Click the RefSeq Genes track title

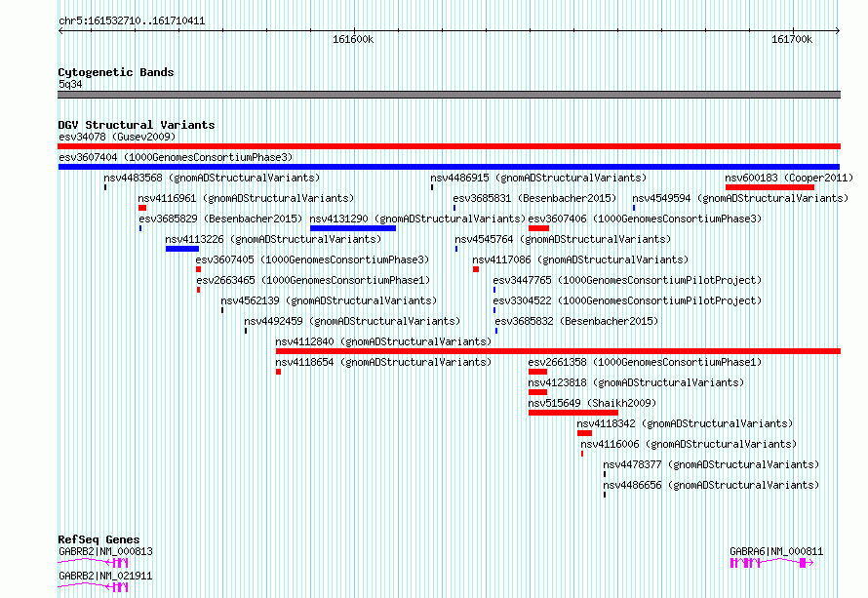coord(99,539)
